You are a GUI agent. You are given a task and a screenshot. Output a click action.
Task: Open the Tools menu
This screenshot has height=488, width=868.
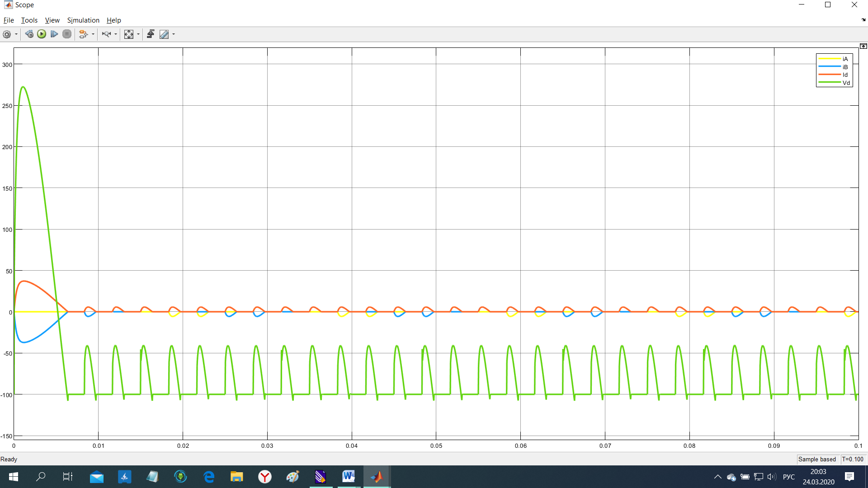pos(29,20)
